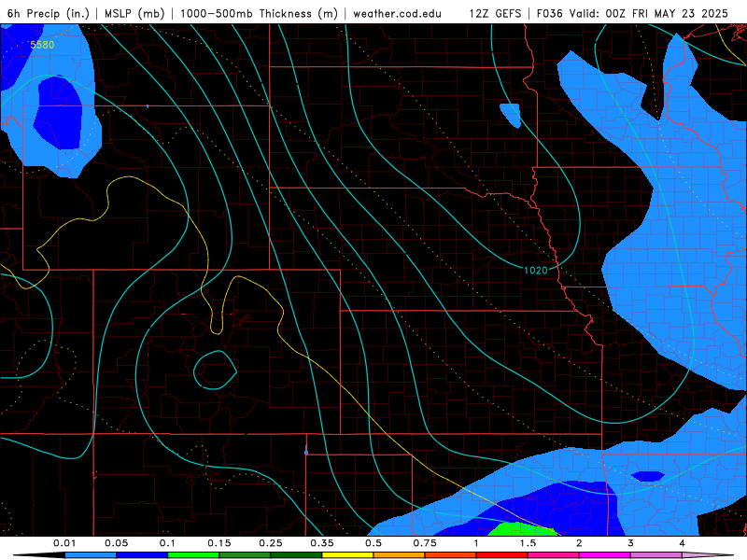Image resolution: width=747 pixels, height=560 pixels.
Task: Click the yellow 0.35 legend swatch
Action: pos(347,555)
